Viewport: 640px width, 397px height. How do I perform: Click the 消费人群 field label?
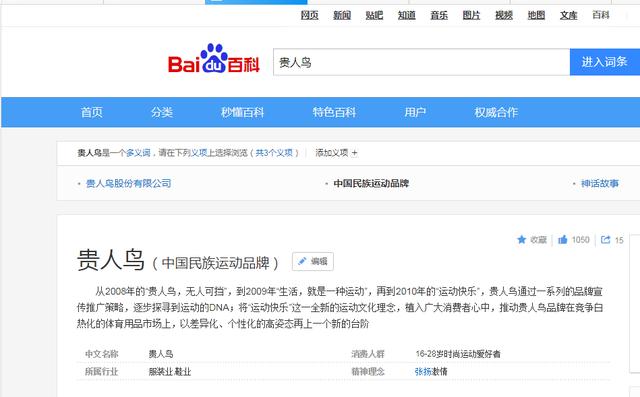(368, 354)
